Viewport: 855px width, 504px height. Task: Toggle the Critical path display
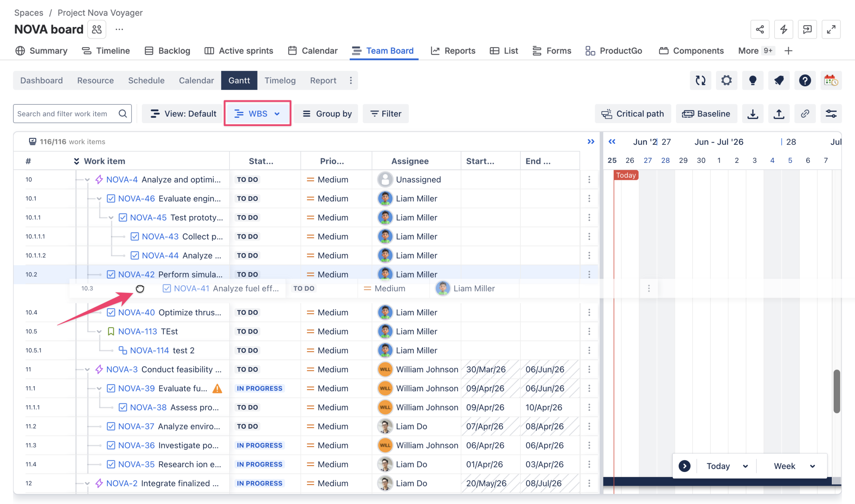click(633, 113)
